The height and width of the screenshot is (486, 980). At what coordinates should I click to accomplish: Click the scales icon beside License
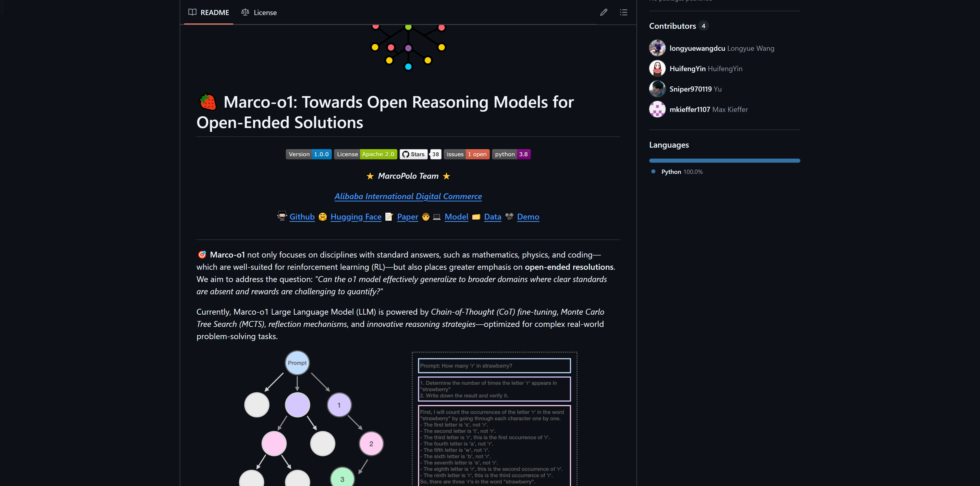click(245, 12)
